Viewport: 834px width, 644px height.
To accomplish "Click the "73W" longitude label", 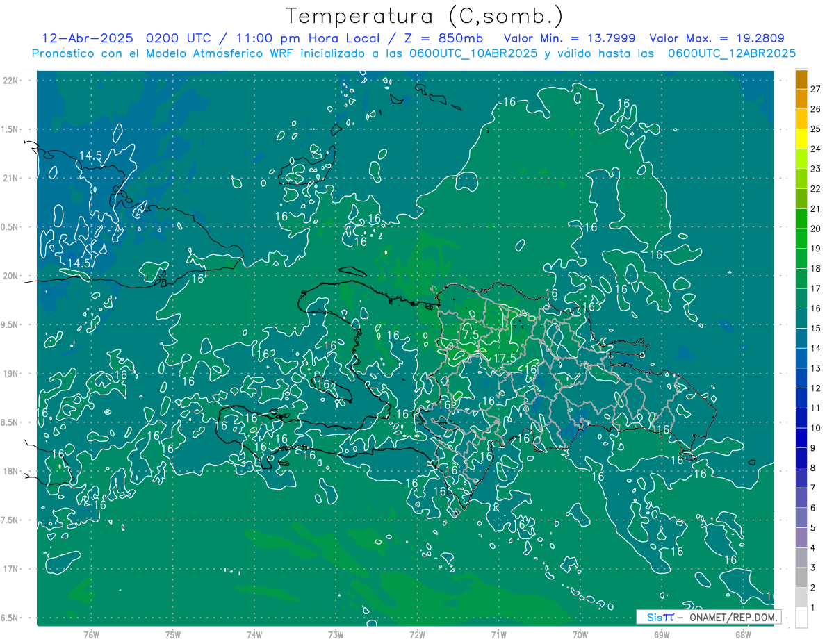I will pos(336,634).
